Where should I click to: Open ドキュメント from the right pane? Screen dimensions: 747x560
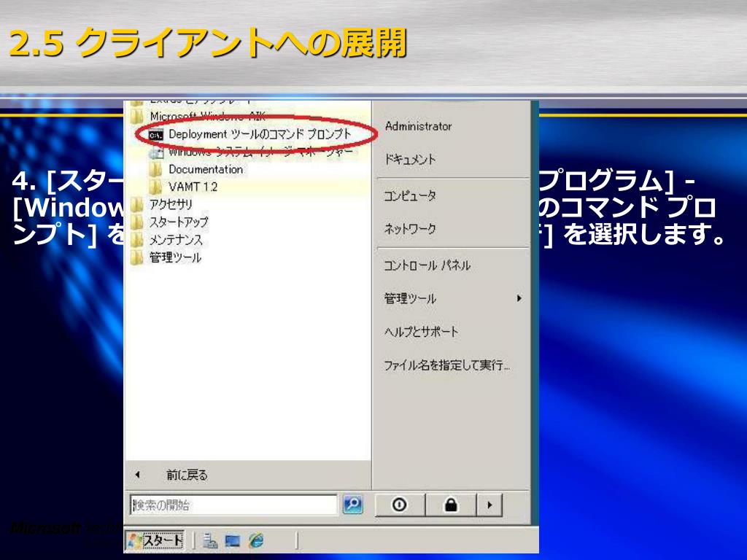(x=410, y=160)
